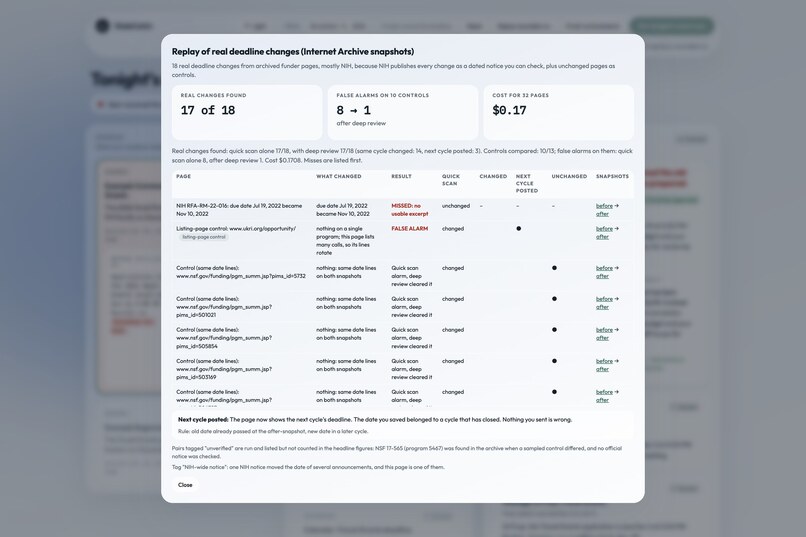Select the "listing-page control" tag badge

[204, 237]
